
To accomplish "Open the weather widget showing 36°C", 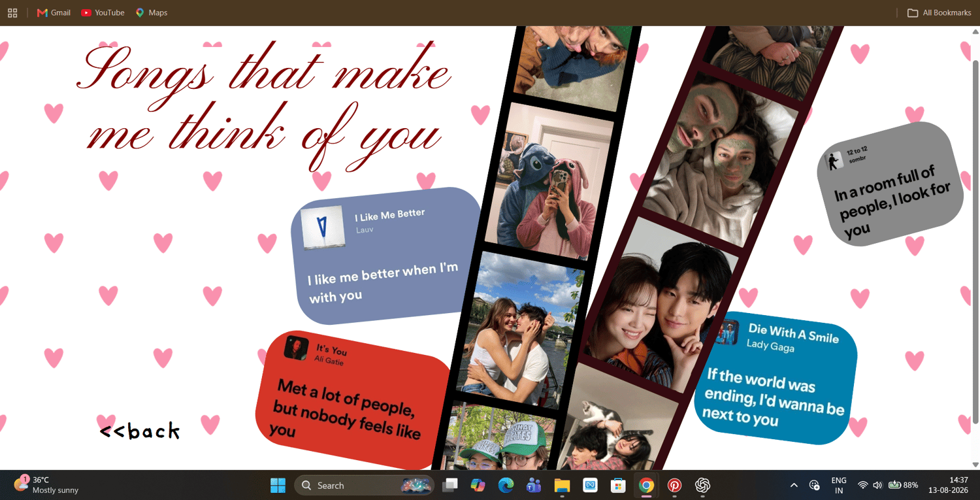I will tap(46, 485).
